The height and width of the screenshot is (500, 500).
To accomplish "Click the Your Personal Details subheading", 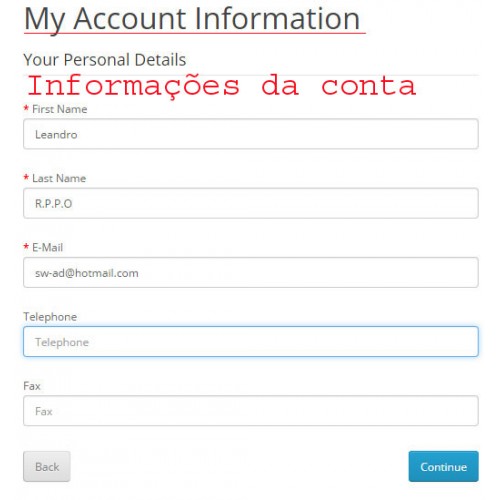I will 105,60.
